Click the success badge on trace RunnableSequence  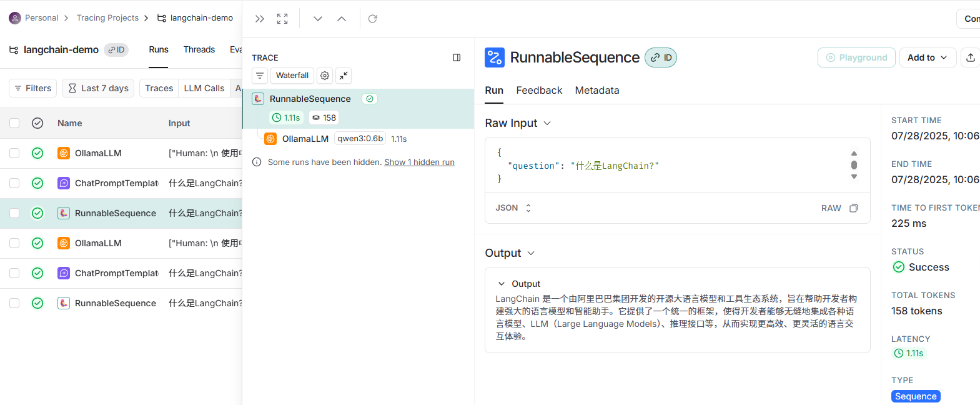[370, 99]
